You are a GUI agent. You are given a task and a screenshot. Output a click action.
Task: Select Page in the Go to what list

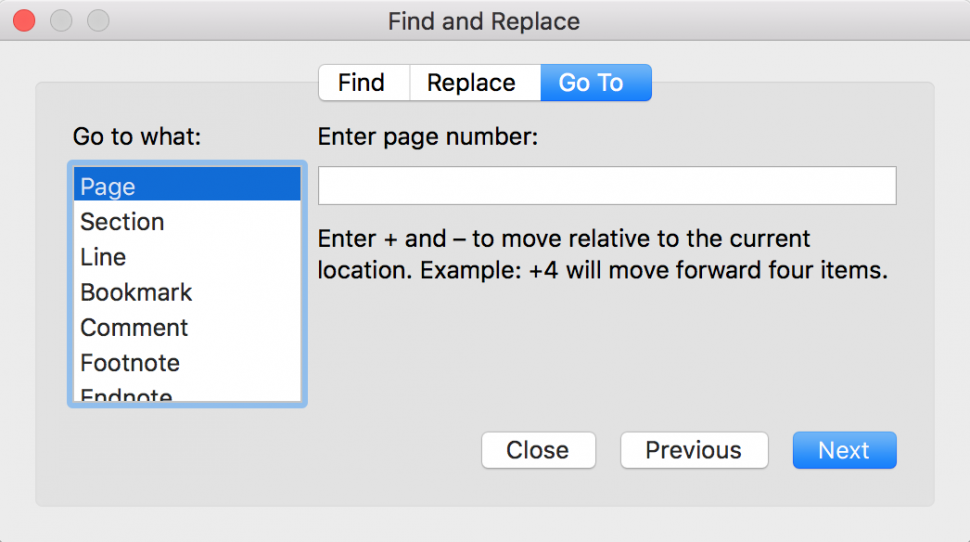[187, 185]
